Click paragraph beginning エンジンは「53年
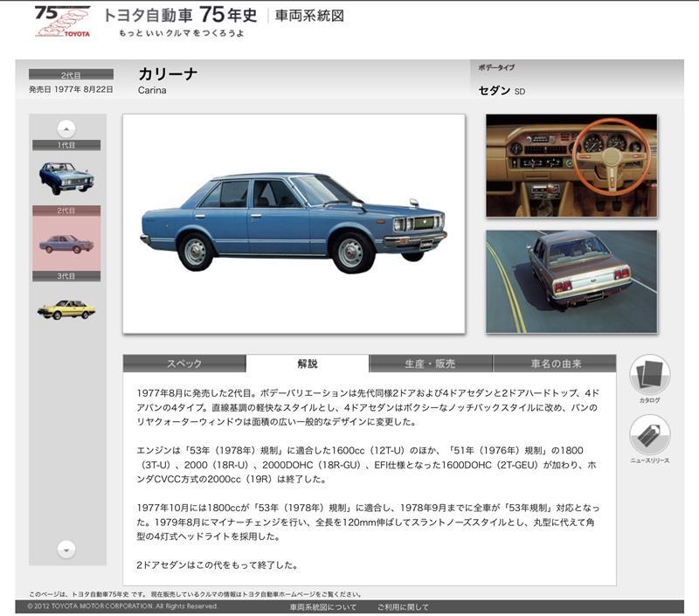 [366, 465]
